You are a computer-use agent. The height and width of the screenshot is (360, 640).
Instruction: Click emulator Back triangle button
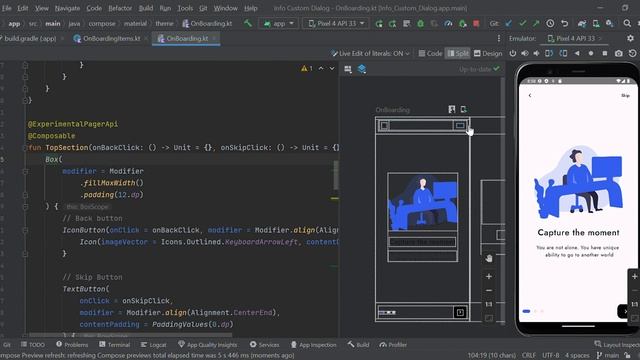pos(577,53)
